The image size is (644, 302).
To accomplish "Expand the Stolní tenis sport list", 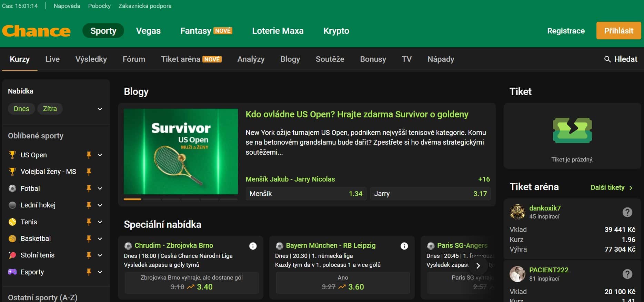I will tap(100, 255).
